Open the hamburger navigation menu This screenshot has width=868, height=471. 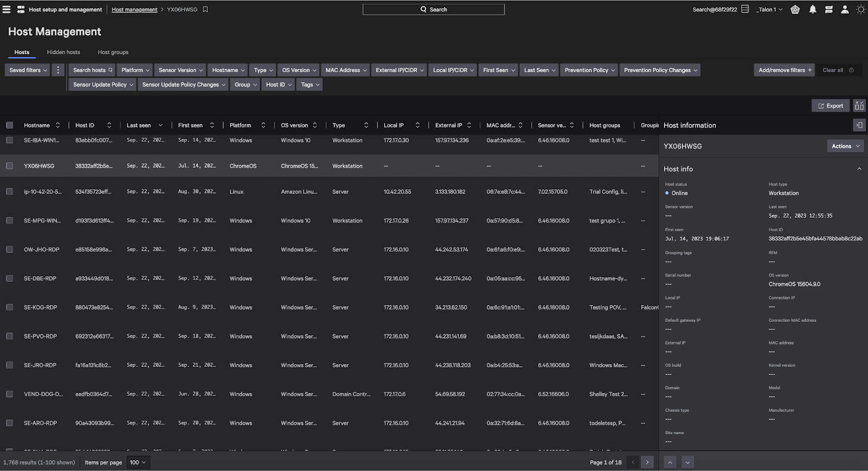(7, 9)
